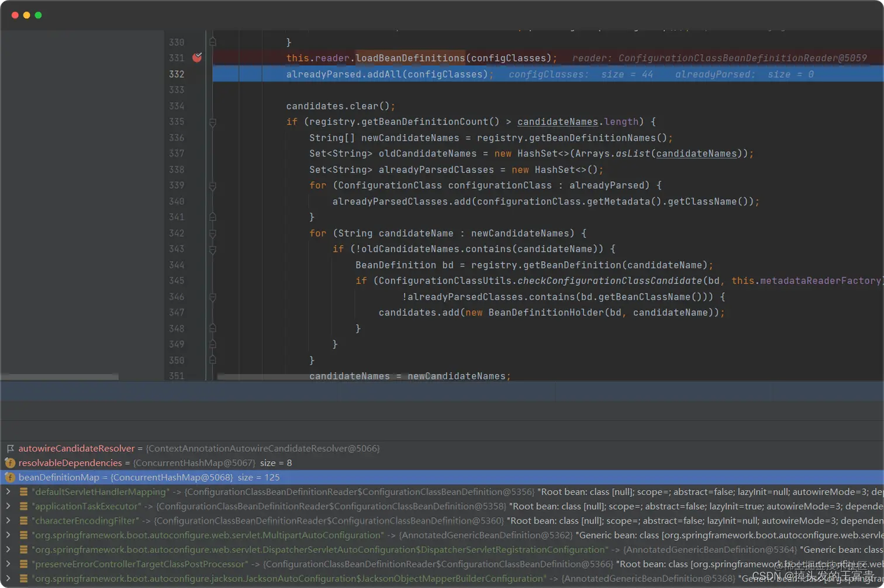Screen dimensions: 884x588
Task: Fold the for loop at line 339
Action: point(213,186)
